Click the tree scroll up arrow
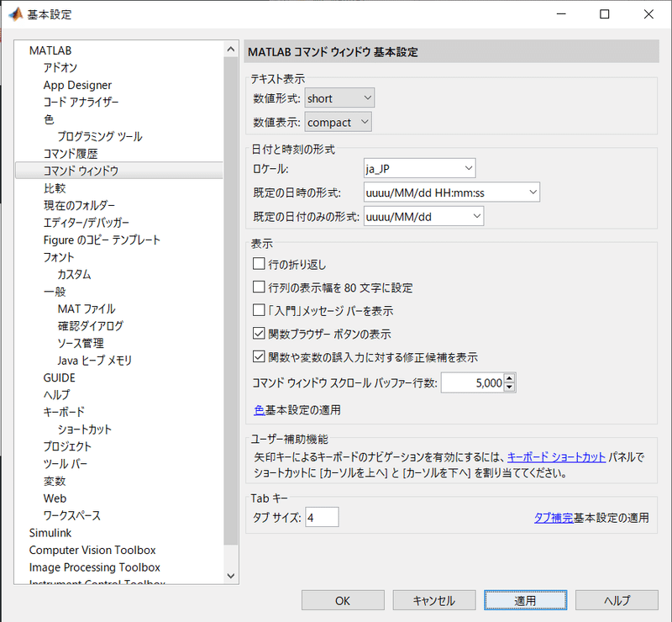Image resolution: width=672 pixels, height=622 pixels. point(231,49)
